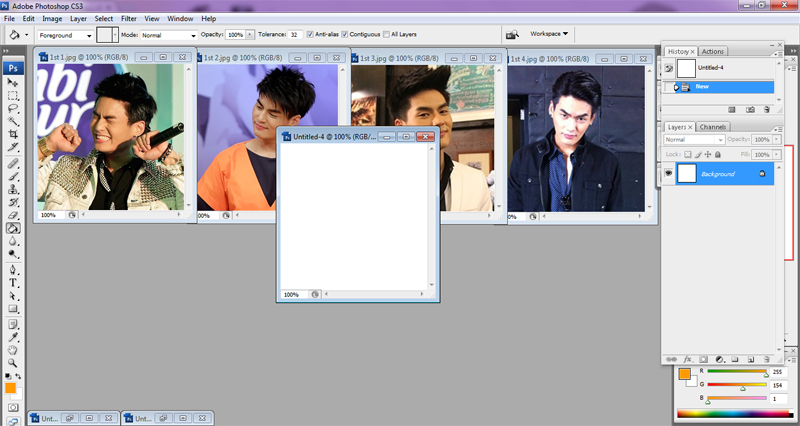Open the tool preset picker arrow
800x426 pixels.
click(27, 35)
